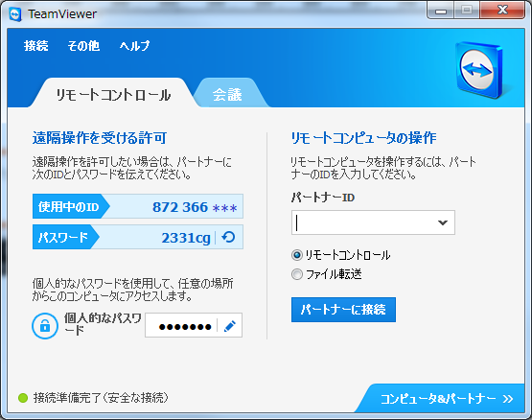The width and height of the screenshot is (532, 420).
Task: Click the パートナーに接続 button
Action: click(x=343, y=310)
